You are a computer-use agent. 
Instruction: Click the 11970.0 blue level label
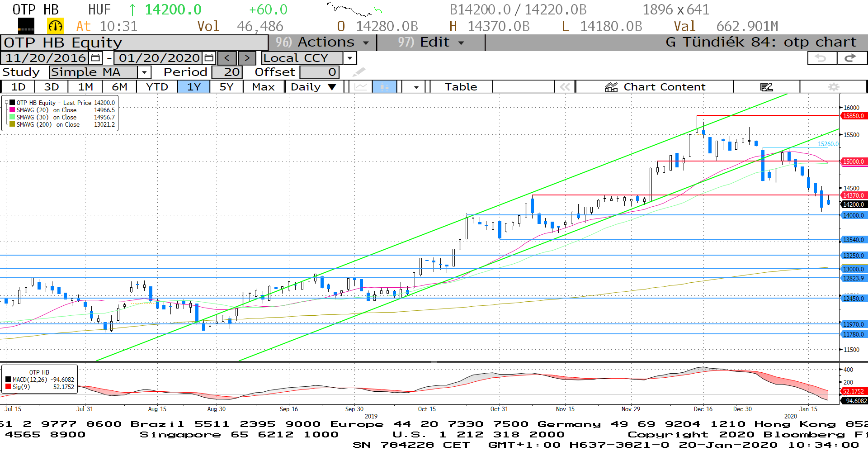tap(854, 324)
